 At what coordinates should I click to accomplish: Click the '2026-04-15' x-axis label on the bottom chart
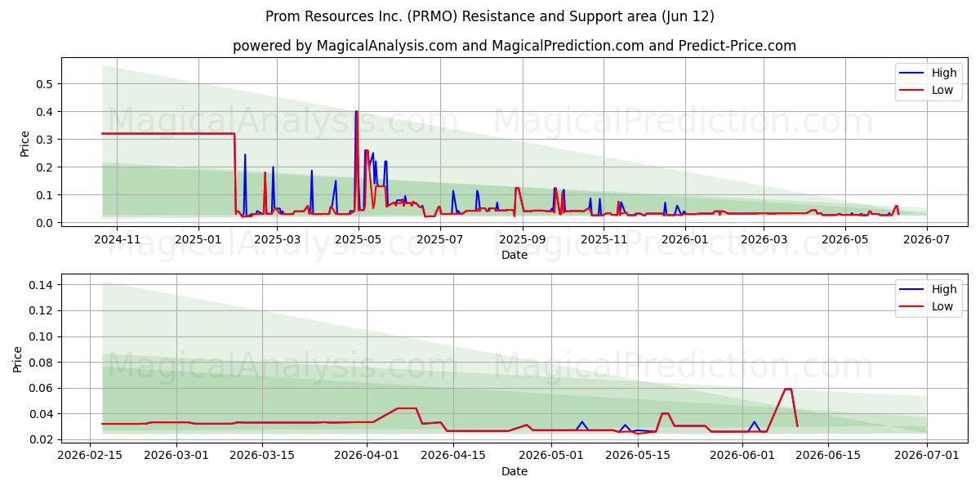point(452,456)
